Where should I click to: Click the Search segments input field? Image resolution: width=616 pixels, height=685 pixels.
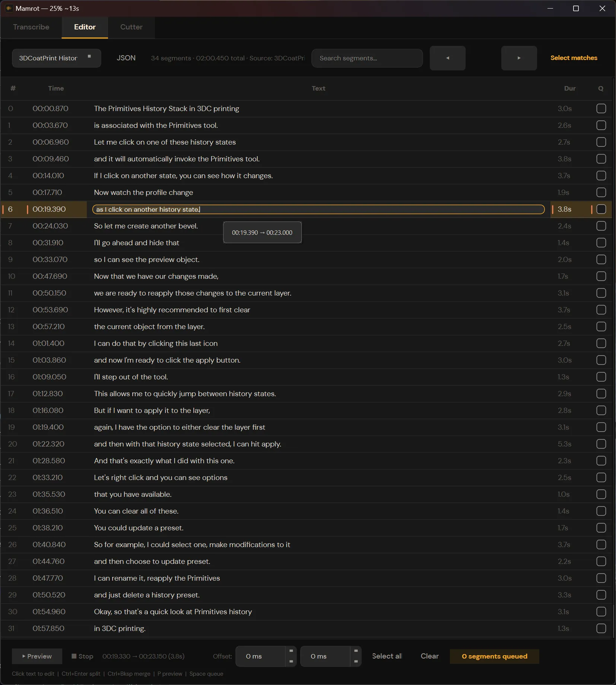coord(367,58)
